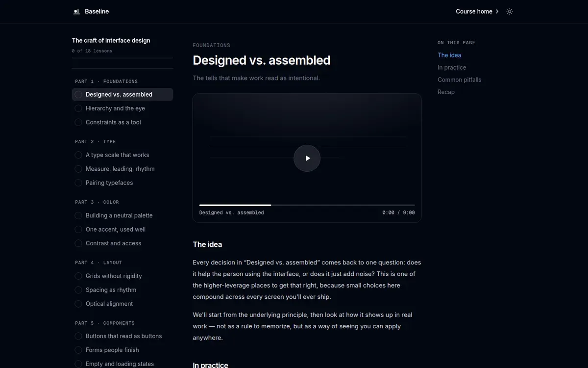The width and height of the screenshot is (588, 368).
Task: Toggle the light/dark theme sun icon
Action: pyautogui.click(x=510, y=11)
